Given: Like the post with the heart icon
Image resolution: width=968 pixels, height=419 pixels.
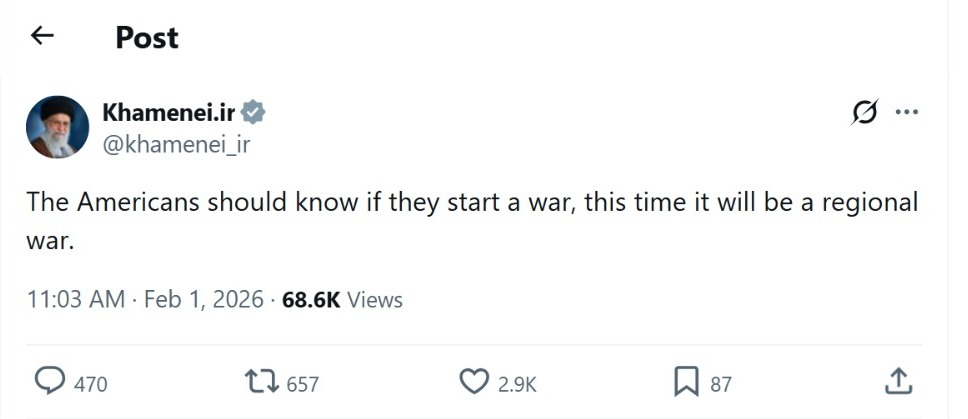Looking at the screenshot, I should pyautogui.click(x=473, y=382).
